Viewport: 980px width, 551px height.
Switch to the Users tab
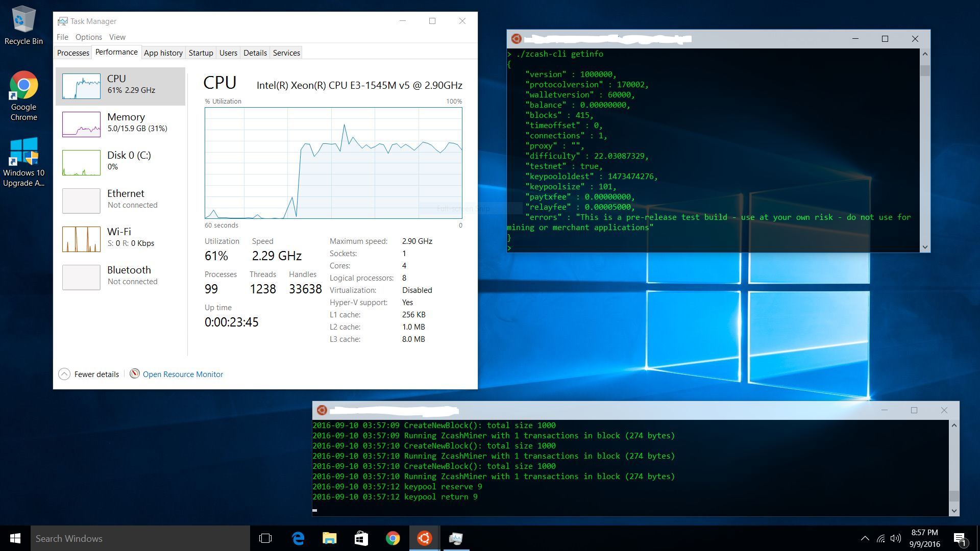(x=228, y=53)
